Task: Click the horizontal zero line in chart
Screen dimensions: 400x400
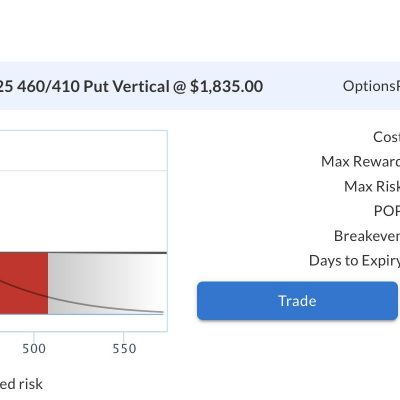Action: pyautogui.click(x=83, y=253)
